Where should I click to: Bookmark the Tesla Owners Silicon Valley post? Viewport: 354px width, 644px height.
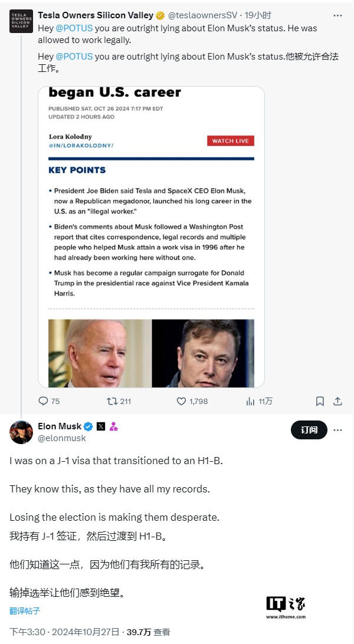tap(320, 401)
